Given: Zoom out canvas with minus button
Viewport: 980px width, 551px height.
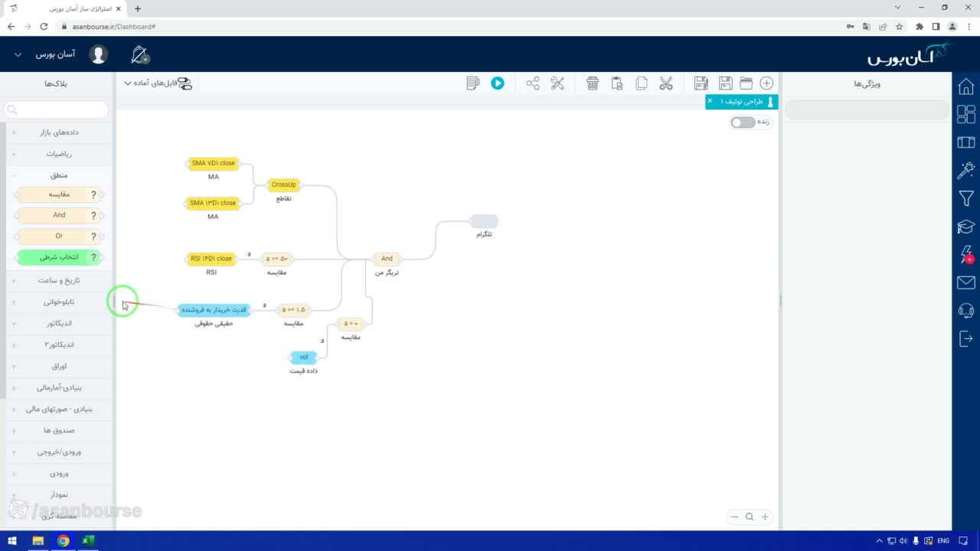Looking at the screenshot, I should point(734,517).
